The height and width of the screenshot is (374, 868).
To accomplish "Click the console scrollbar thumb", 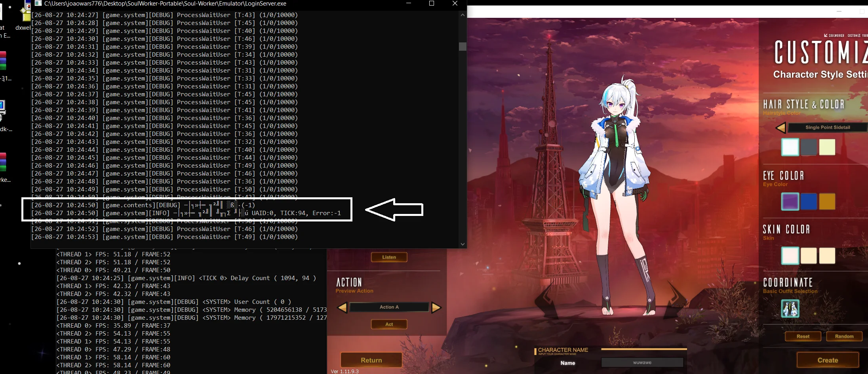I will point(463,46).
